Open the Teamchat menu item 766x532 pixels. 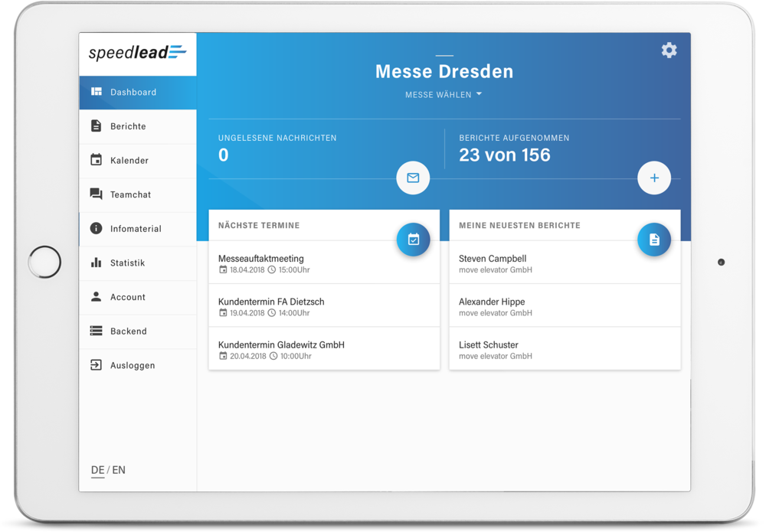click(x=138, y=194)
